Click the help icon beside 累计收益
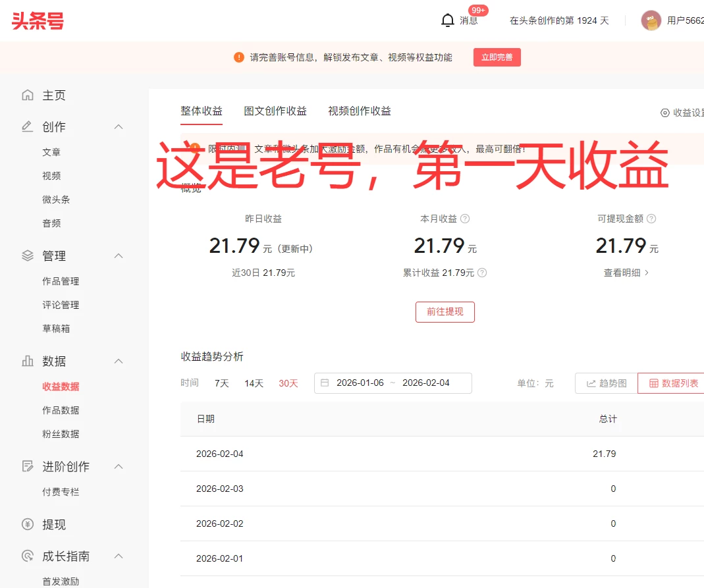This screenshot has width=704, height=588. coord(482,273)
